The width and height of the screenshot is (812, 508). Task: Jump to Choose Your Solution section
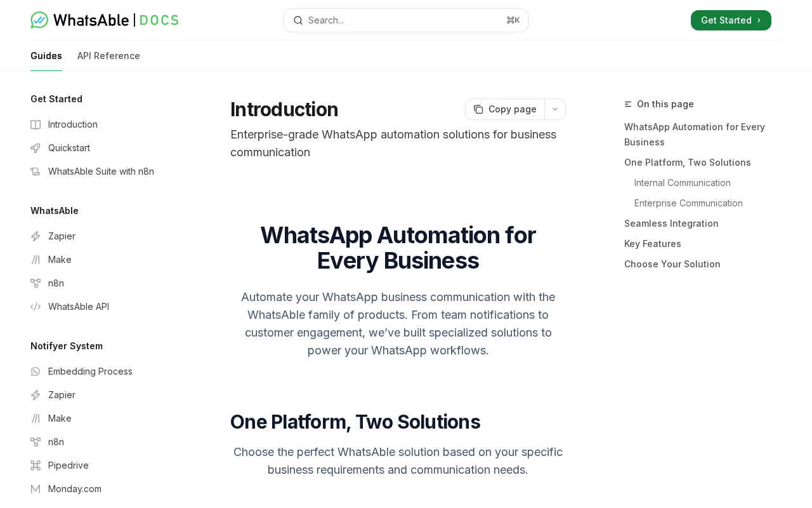pyautogui.click(x=672, y=264)
